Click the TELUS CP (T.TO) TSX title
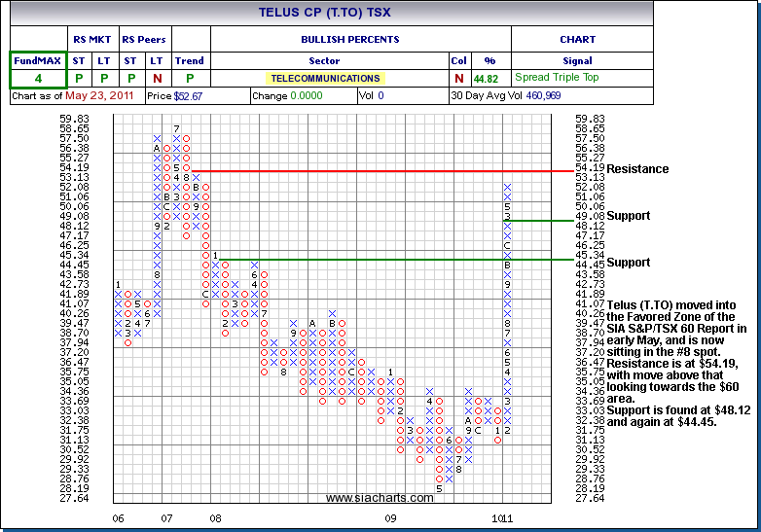 (x=324, y=13)
